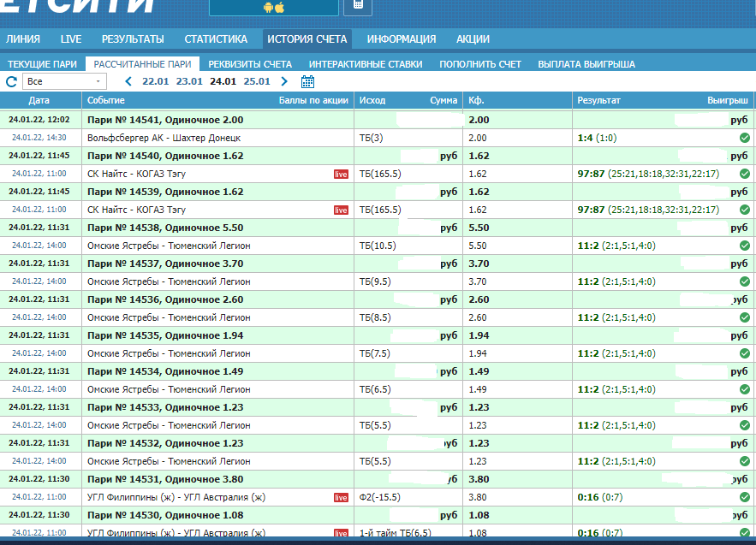Switch to ТЕКУЩИЕ ПАРИ tab

(43, 64)
